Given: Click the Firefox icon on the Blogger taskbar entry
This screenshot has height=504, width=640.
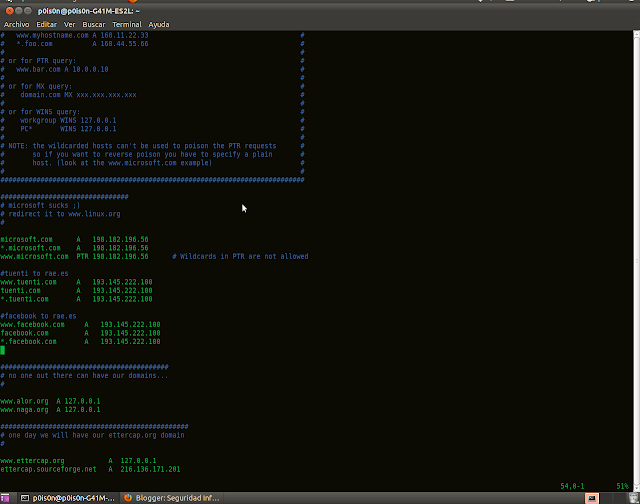Looking at the screenshot, I should [128, 498].
